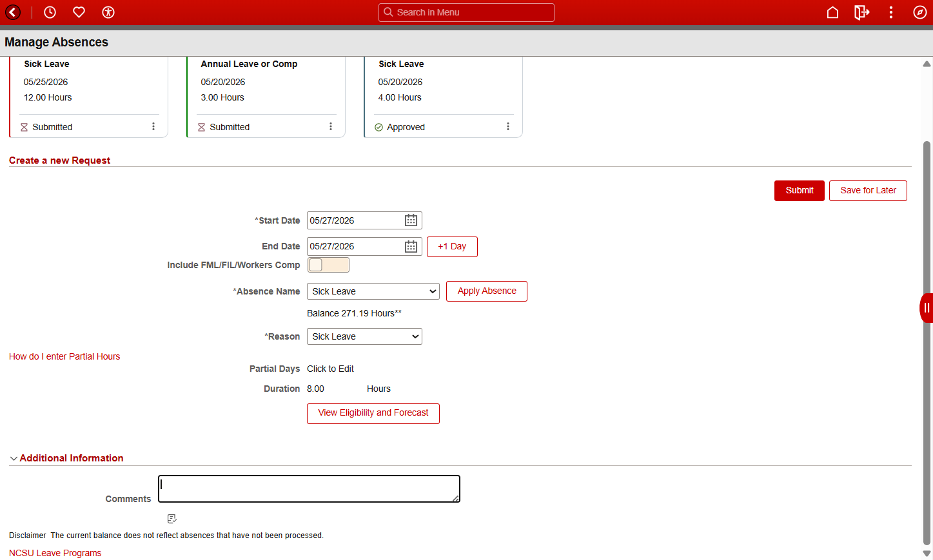
Task: Click the Approved status on Sick Leave card
Action: pos(406,127)
